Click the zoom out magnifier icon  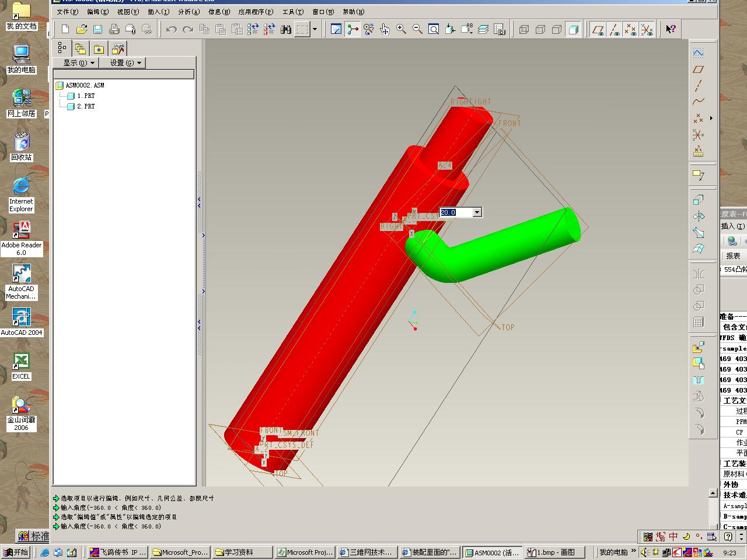tap(418, 29)
